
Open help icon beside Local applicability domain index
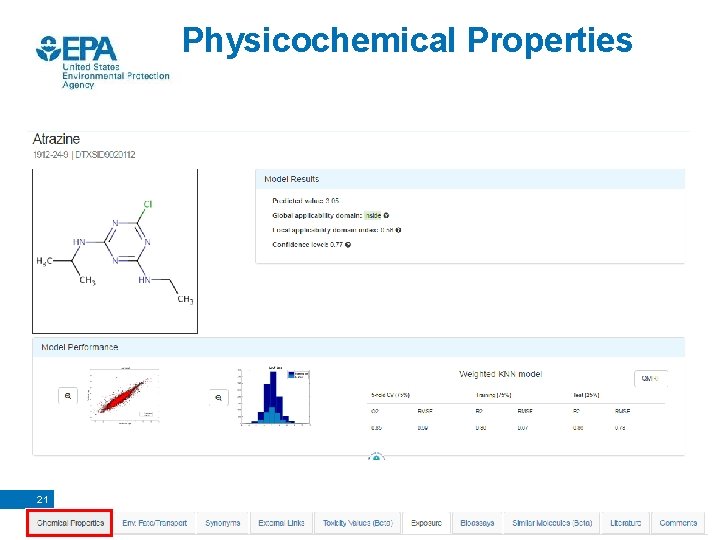point(398,230)
